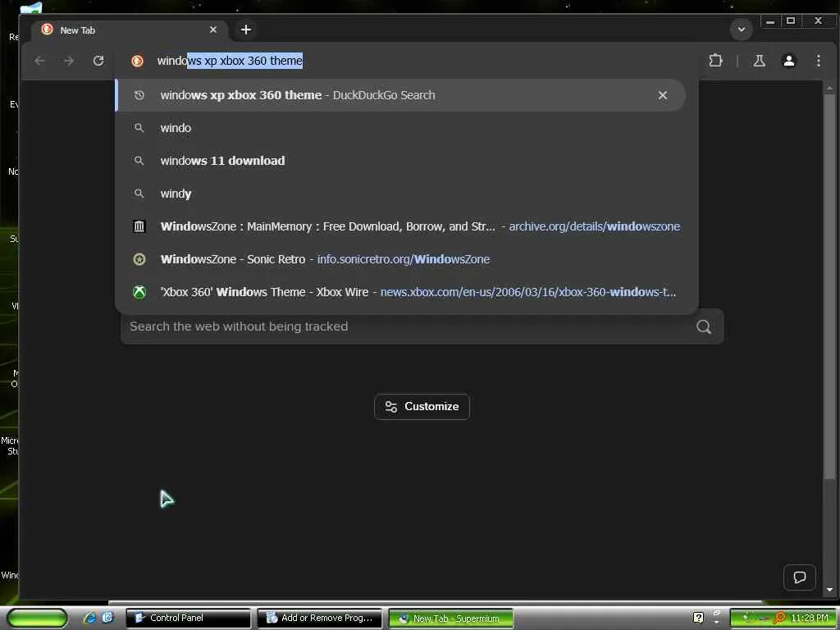Open the profile avatar icon
840x630 pixels.
point(788,61)
